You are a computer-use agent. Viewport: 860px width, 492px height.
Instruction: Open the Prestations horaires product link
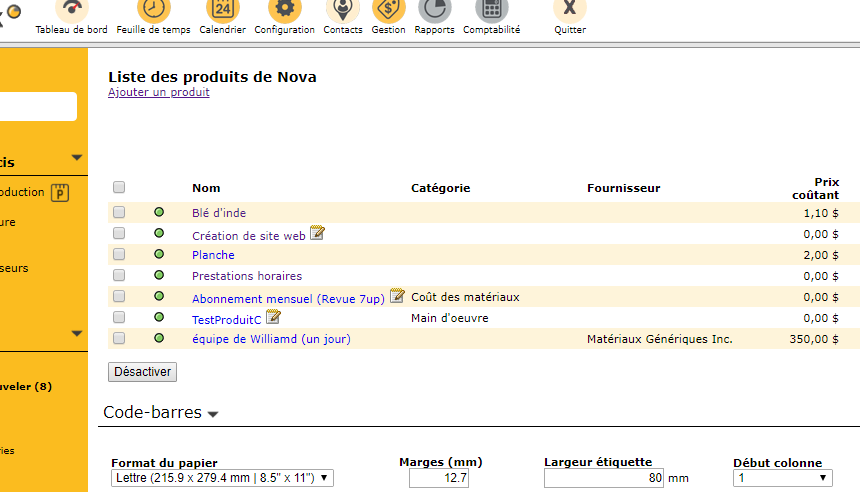pyautogui.click(x=246, y=276)
